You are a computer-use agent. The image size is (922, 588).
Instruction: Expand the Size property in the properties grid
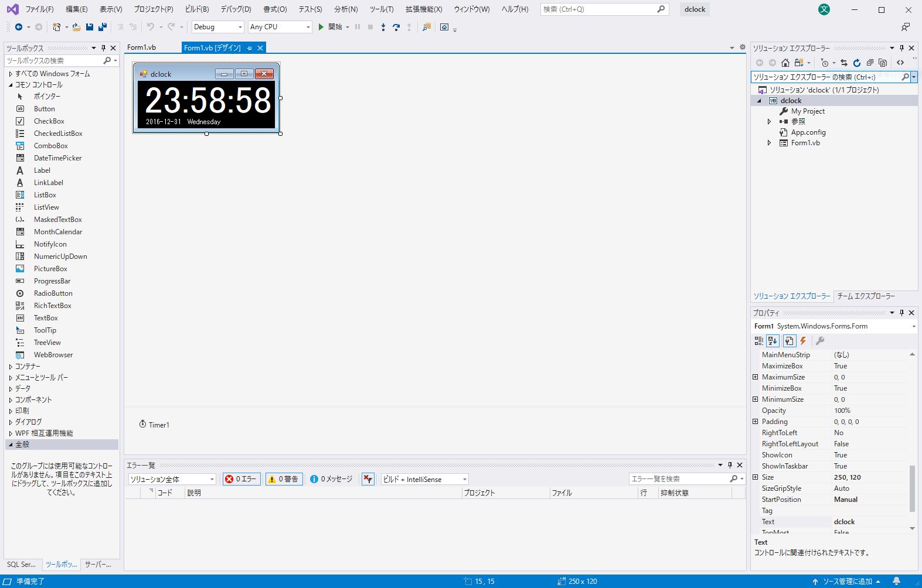pyautogui.click(x=756, y=477)
